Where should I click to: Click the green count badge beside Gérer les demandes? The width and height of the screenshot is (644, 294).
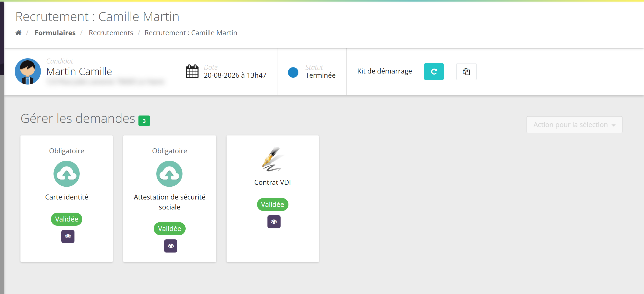(x=144, y=121)
